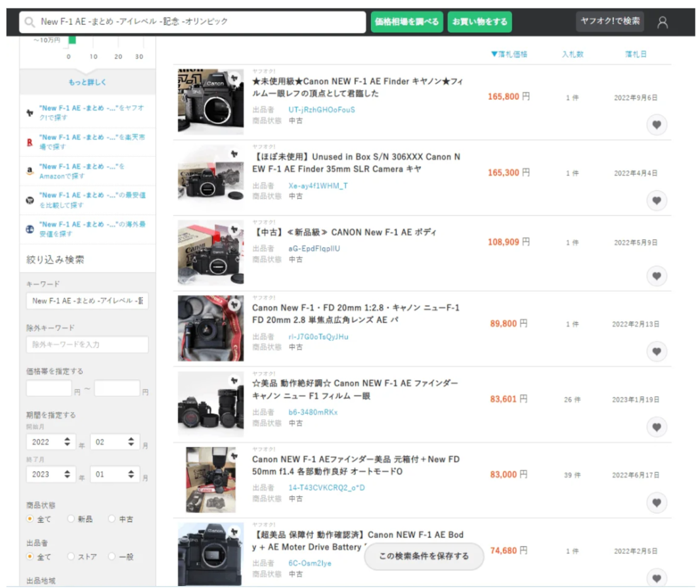Select 全て under 出品者

30,556
